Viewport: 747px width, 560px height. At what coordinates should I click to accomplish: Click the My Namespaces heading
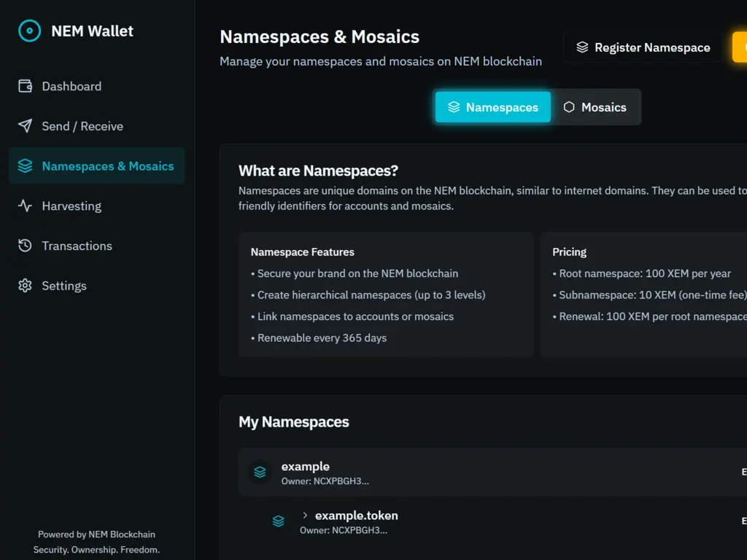point(294,422)
